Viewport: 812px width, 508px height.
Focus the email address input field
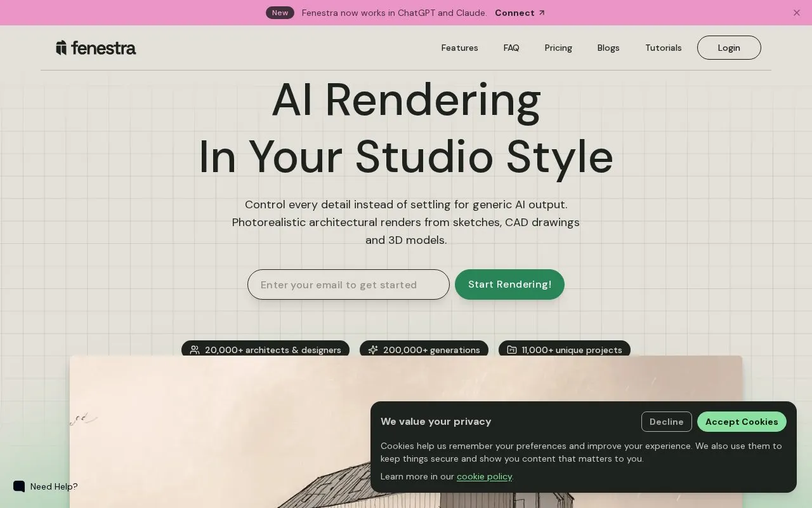[348, 284]
